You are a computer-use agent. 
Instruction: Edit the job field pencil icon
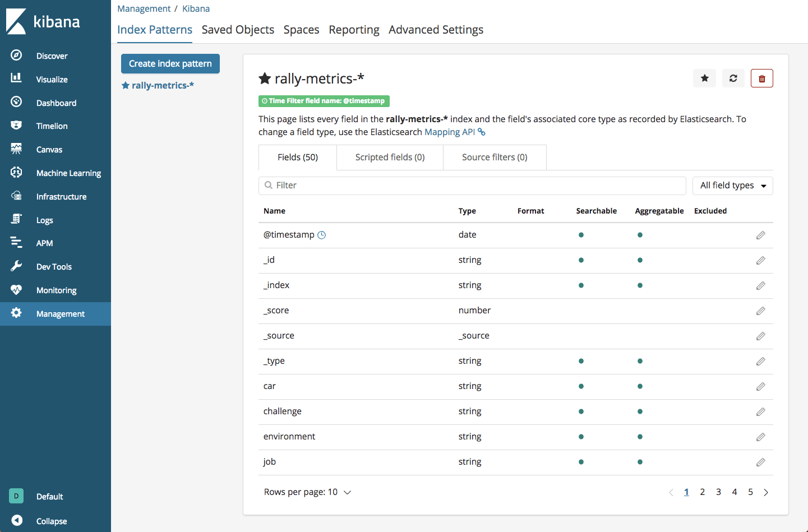point(760,462)
